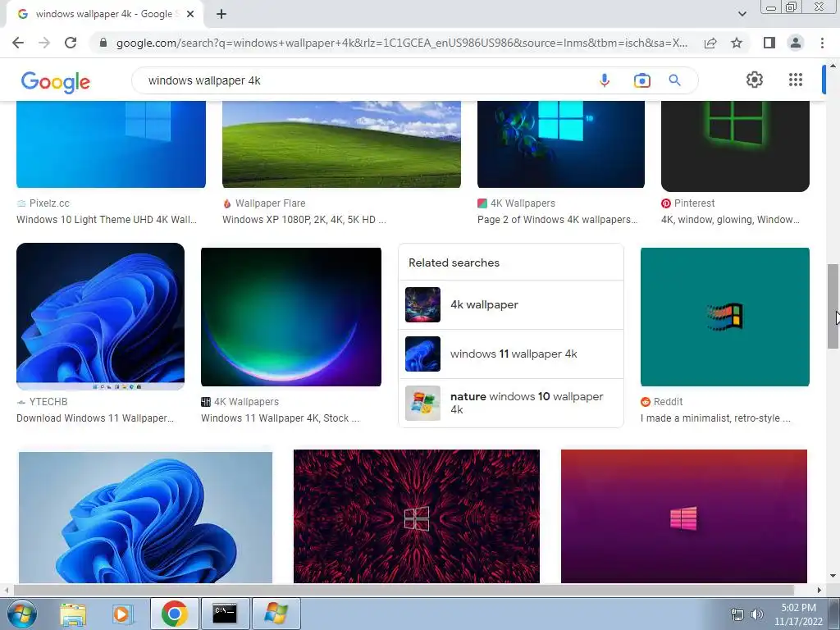Image resolution: width=840 pixels, height=630 pixels.
Task: Select related search 4k wallpaper
Action: (x=511, y=305)
